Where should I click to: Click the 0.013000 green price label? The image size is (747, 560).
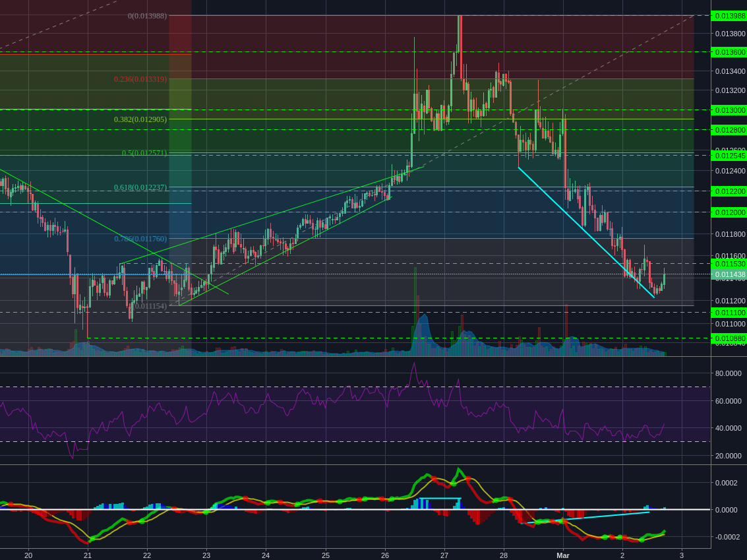(729, 110)
